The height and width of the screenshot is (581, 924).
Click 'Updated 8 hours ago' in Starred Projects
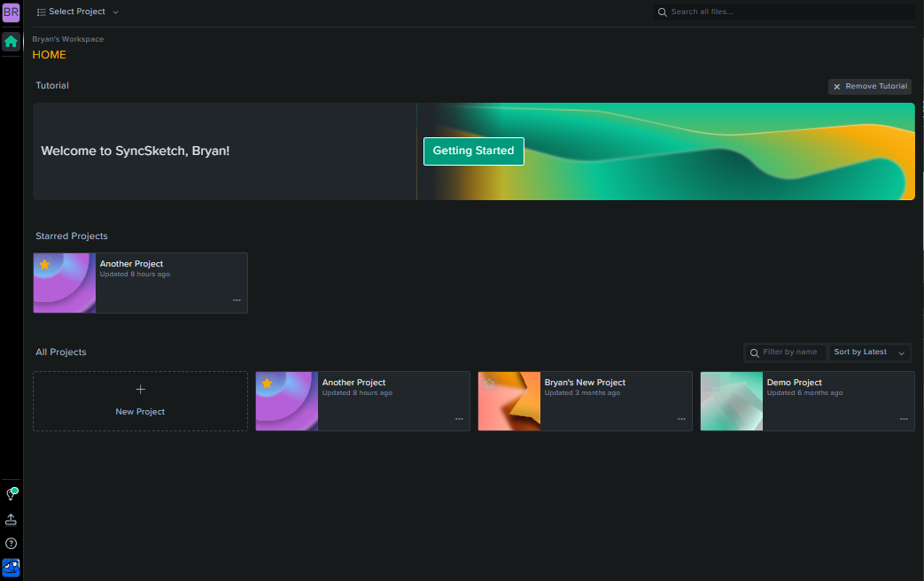(x=135, y=275)
